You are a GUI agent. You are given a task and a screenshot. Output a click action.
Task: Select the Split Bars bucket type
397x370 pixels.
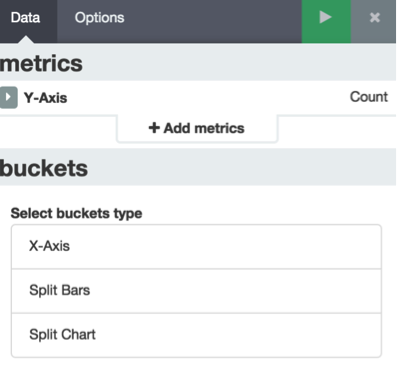(196, 291)
